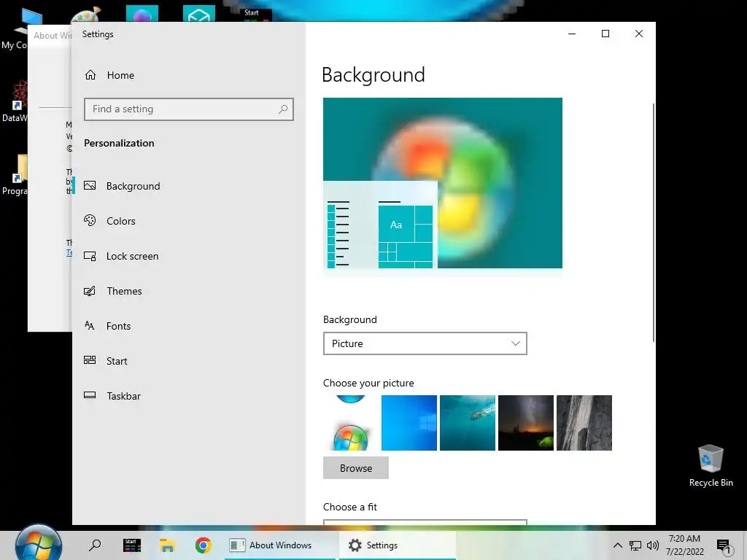This screenshot has width=747, height=560.
Task: Click the Start tiles icon in sidebar
Action: 90,360
